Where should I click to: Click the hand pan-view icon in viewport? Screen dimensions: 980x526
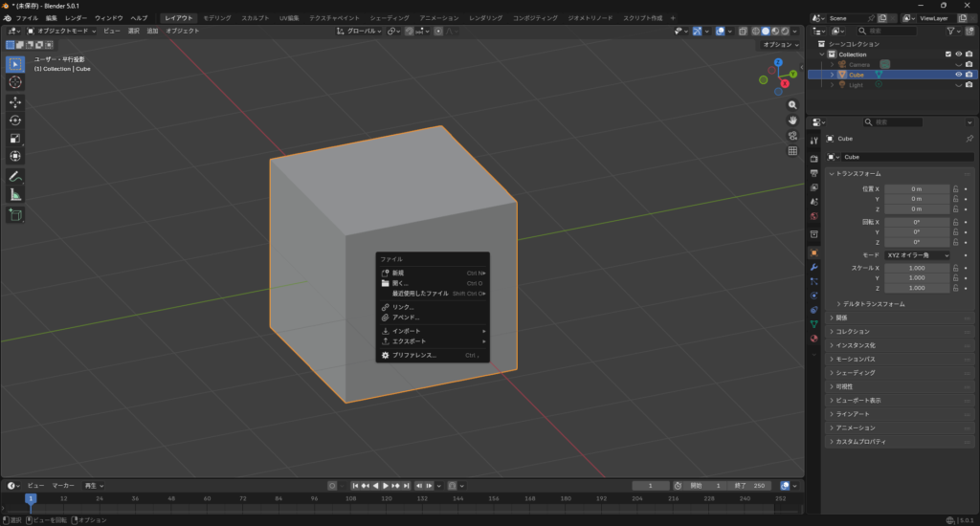tap(792, 120)
